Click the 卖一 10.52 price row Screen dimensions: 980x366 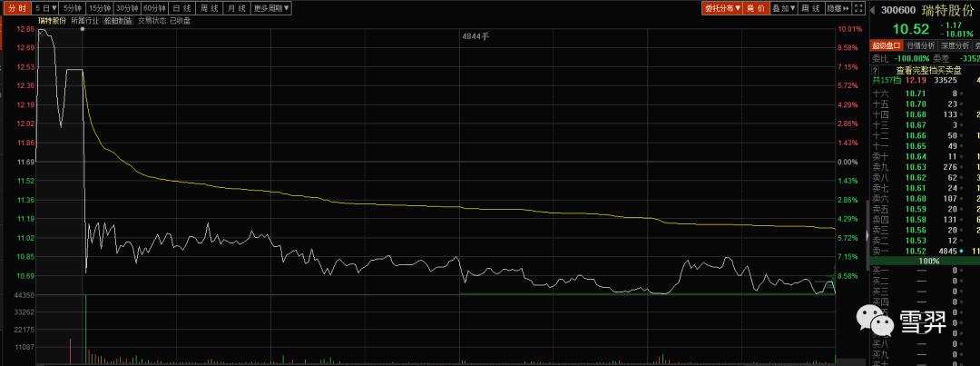[x=925, y=251]
